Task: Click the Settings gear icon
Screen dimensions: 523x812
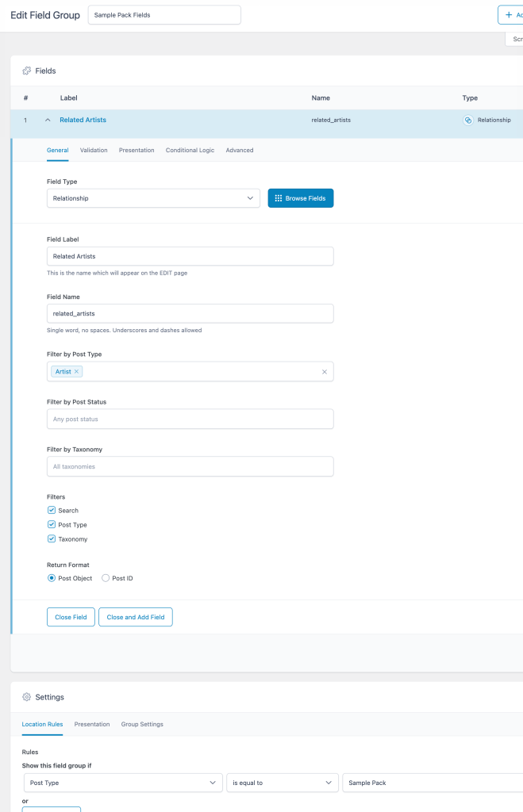Action: 26,697
